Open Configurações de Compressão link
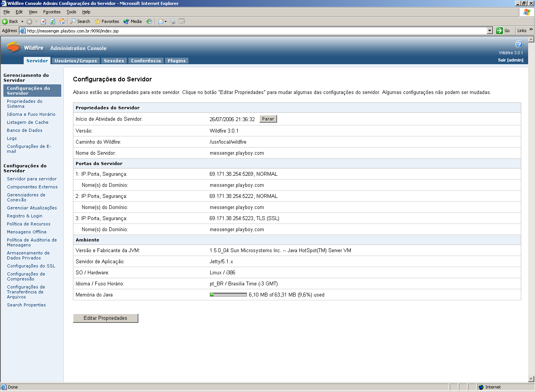Image resolution: width=535 pixels, height=392 pixels. (26, 277)
